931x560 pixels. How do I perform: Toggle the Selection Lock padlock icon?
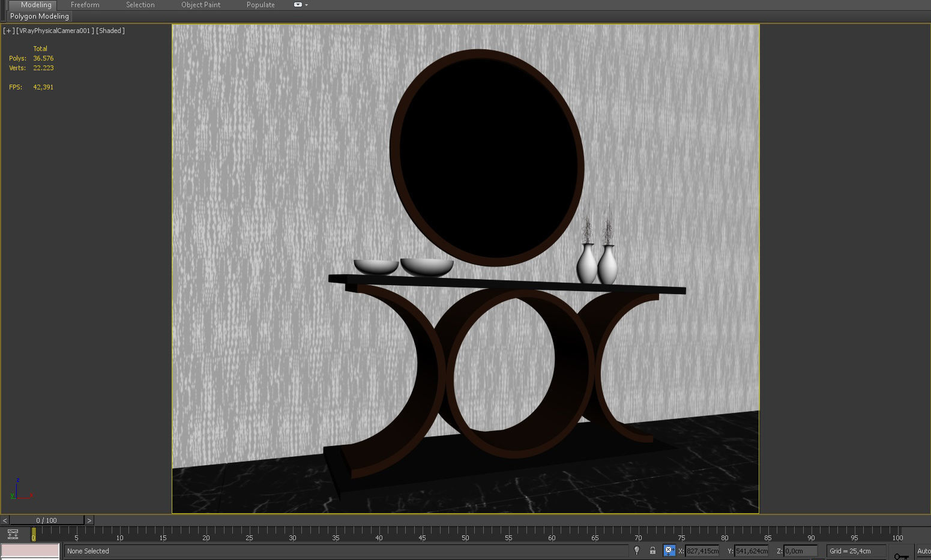pos(652,550)
